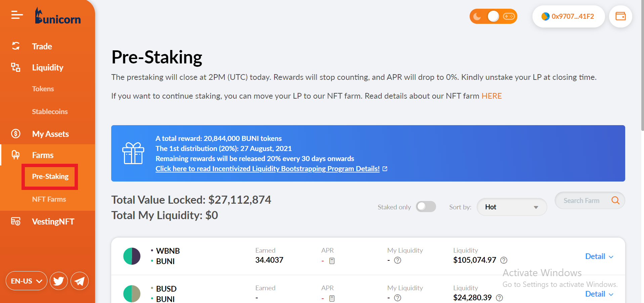Click the Total My Liquidity text
Viewport: 644px width, 303px height.
165,215
